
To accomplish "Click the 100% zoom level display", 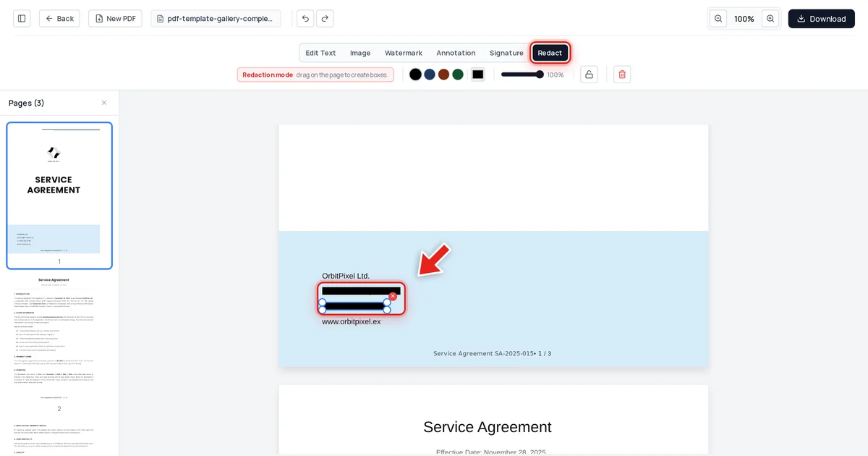I will pyautogui.click(x=744, y=19).
